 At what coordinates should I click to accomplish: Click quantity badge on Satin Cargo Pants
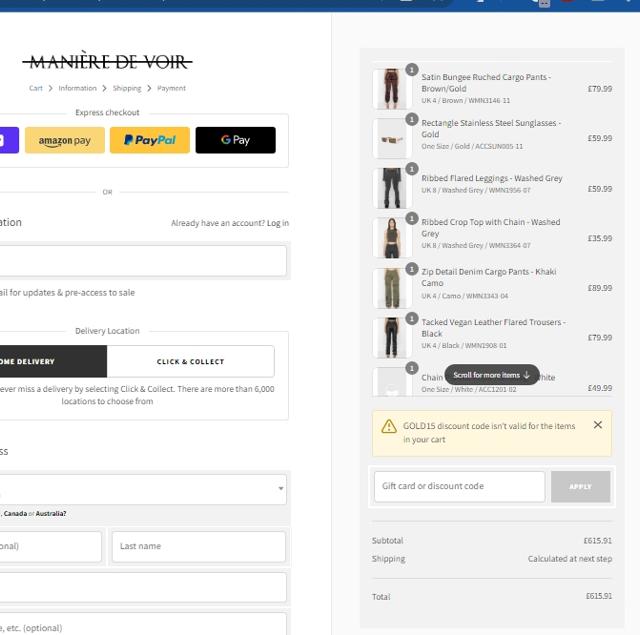[412, 70]
